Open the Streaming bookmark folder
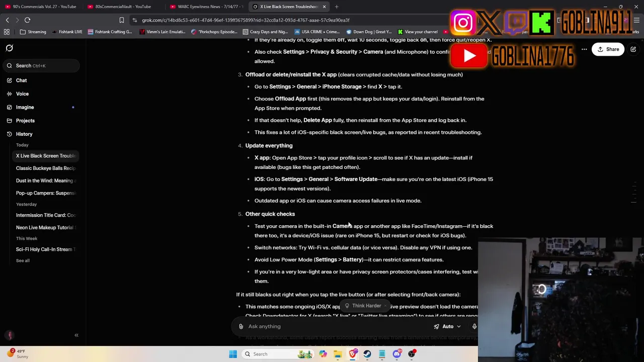The width and height of the screenshot is (644, 362). pyautogui.click(x=33, y=32)
